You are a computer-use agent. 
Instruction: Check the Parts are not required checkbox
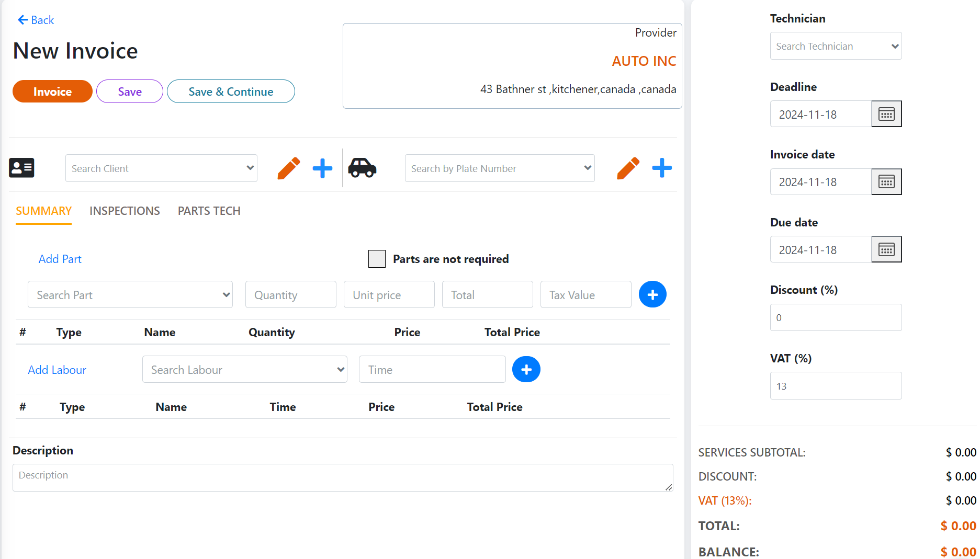(x=377, y=258)
